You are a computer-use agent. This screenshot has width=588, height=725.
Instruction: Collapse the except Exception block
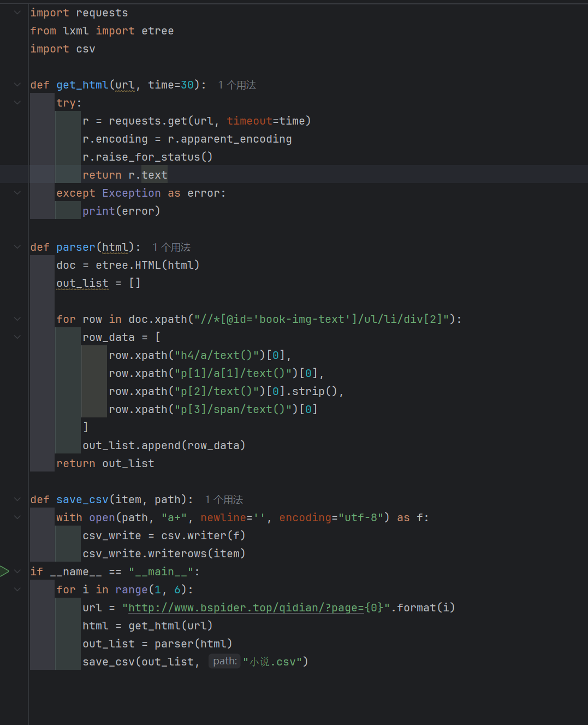17,192
